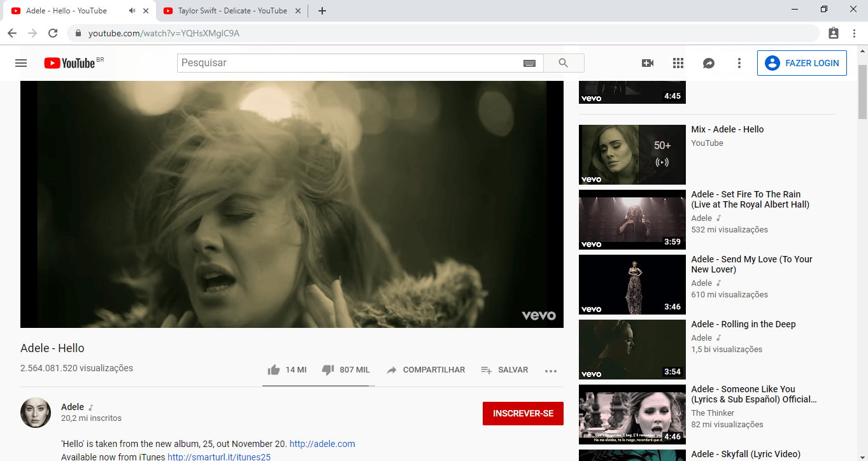The width and height of the screenshot is (868, 461).
Task: Open Chrome's three-dot browser menu
Action: pos(854,33)
